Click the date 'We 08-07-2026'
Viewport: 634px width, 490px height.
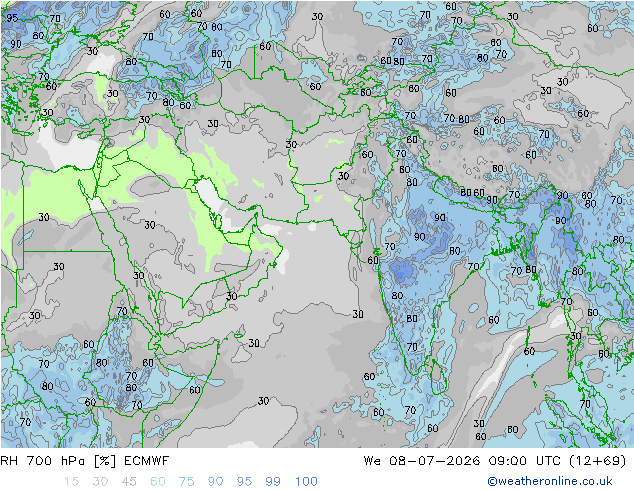point(422,461)
